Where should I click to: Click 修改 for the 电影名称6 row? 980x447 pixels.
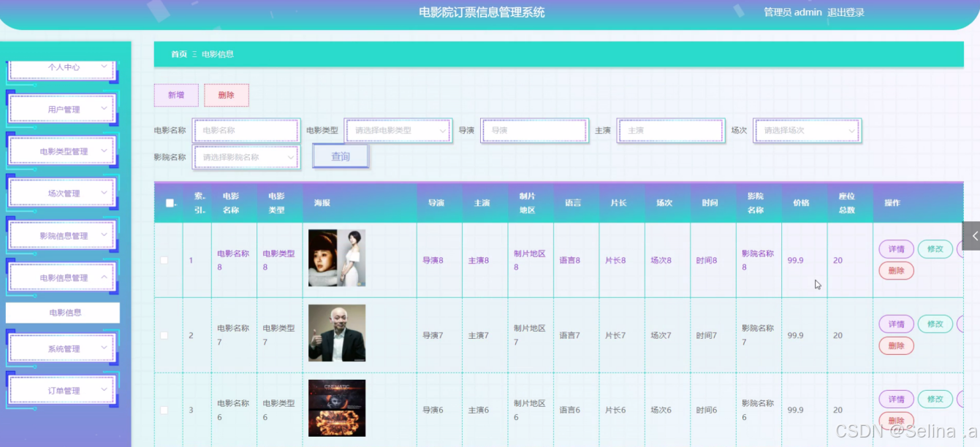(x=935, y=399)
